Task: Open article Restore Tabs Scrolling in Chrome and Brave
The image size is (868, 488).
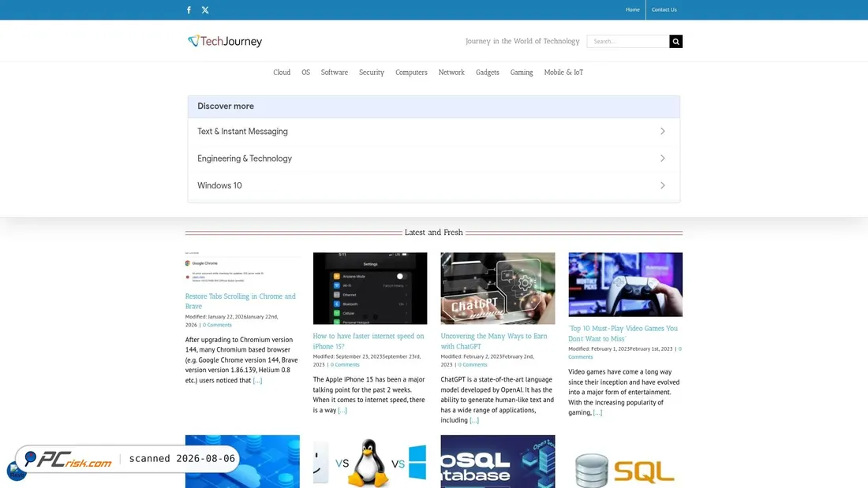Action: (240, 301)
